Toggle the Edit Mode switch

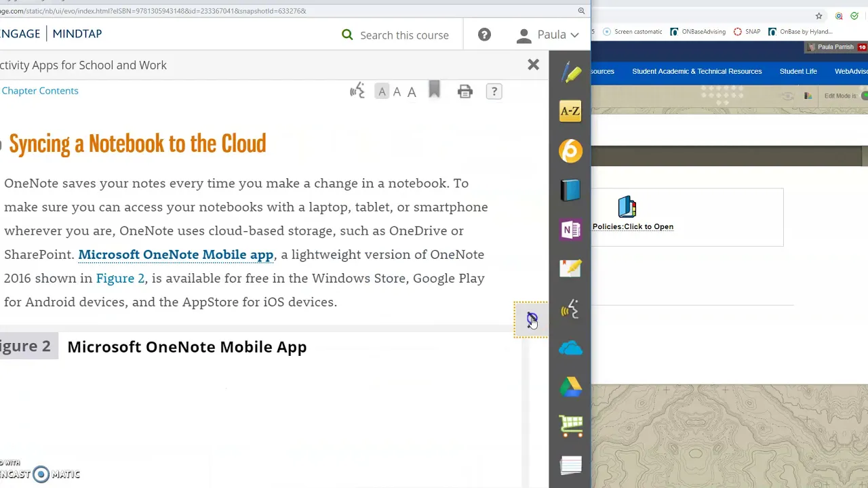click(864, 96)
